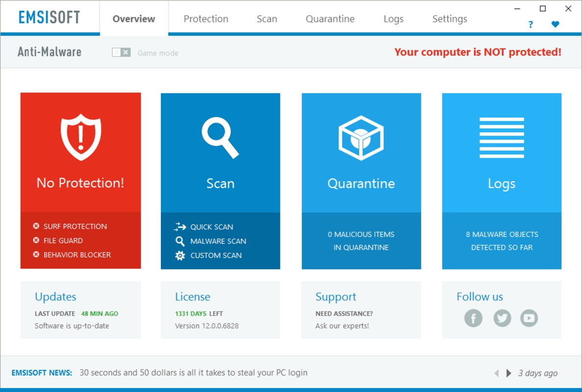
Task: Click the Surf Protection disabled X icon
Action: [x=36, y=226]
